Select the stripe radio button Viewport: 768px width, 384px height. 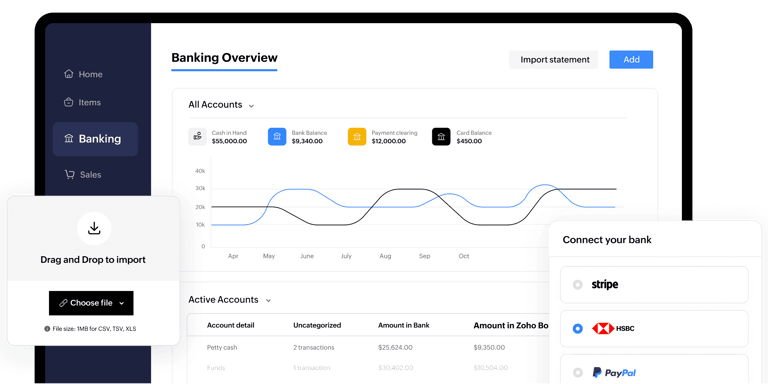pos(577,285)
